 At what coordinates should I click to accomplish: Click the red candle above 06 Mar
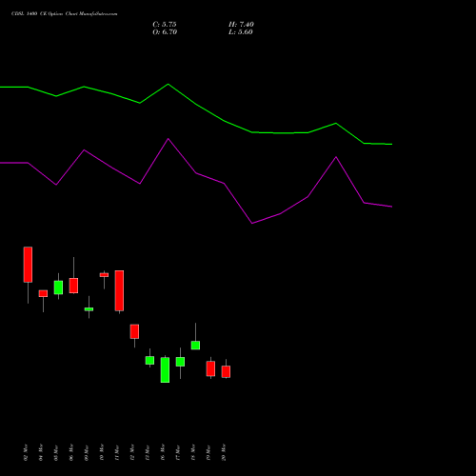73,286
